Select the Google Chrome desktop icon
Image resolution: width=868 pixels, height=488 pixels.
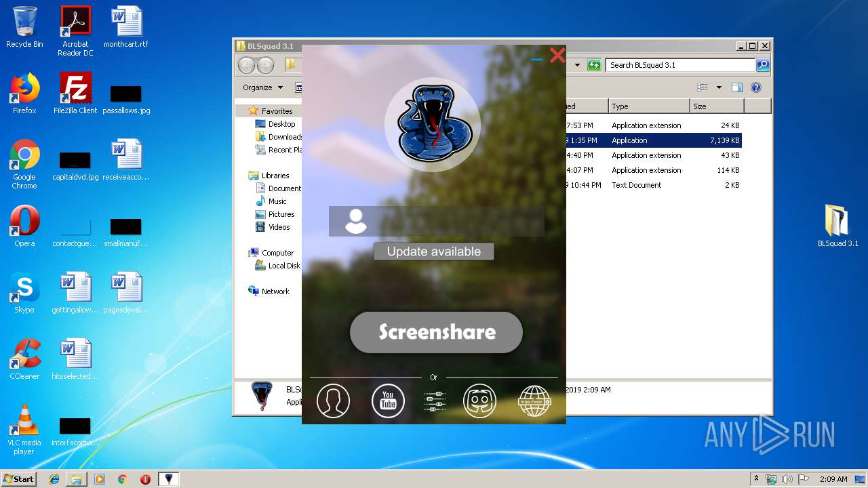(x=24, y=164)
